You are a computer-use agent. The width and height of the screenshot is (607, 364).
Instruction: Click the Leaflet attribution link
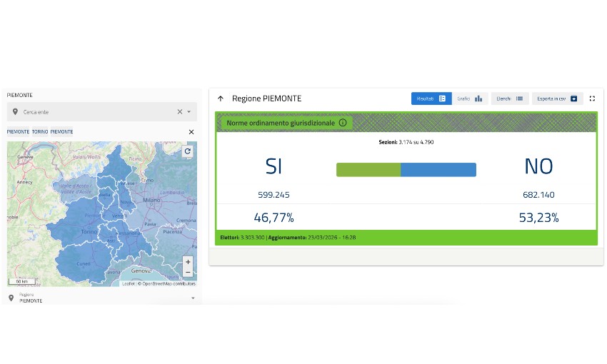click(x=128, y=283)
